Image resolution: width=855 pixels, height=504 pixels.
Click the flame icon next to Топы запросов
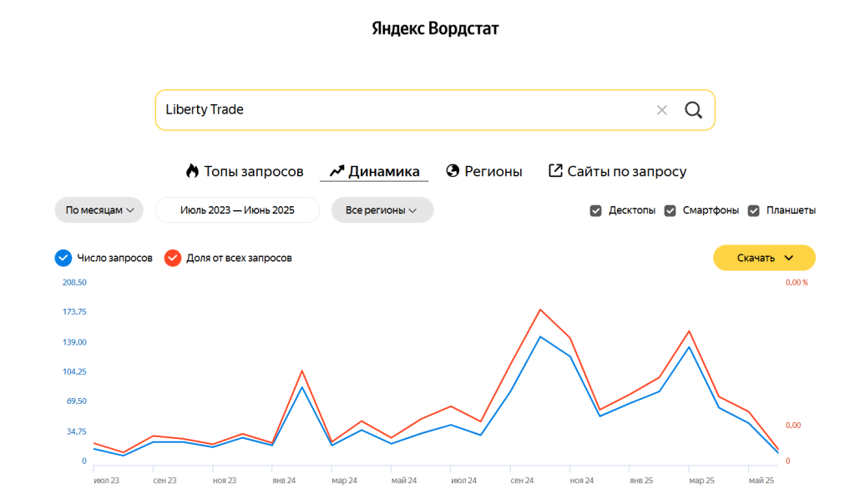click(x=192, y=171)
